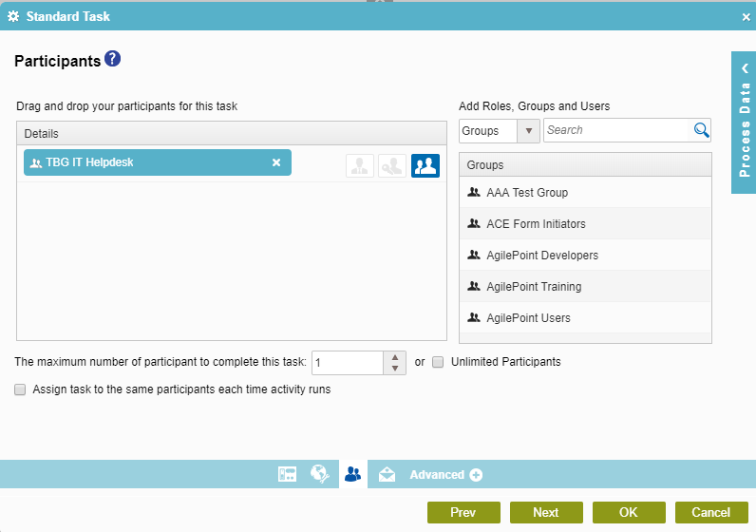Switch to the Participants tab icon
756x532 pixels.
353,474
